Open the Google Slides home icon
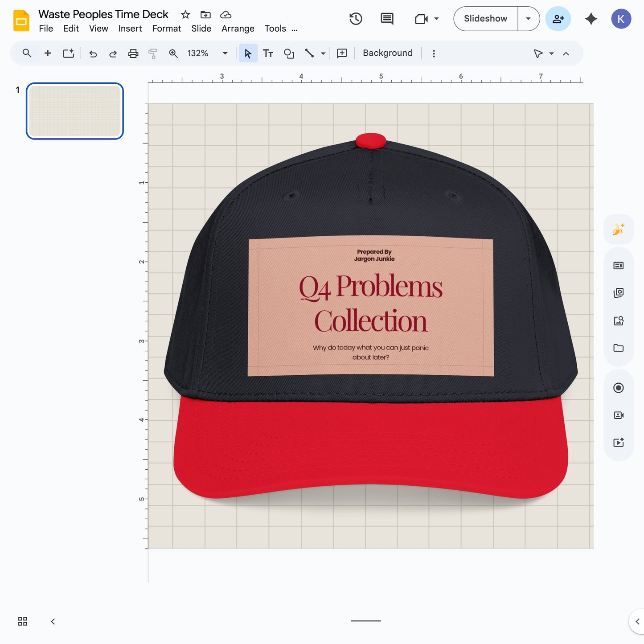 coord(21,21)
